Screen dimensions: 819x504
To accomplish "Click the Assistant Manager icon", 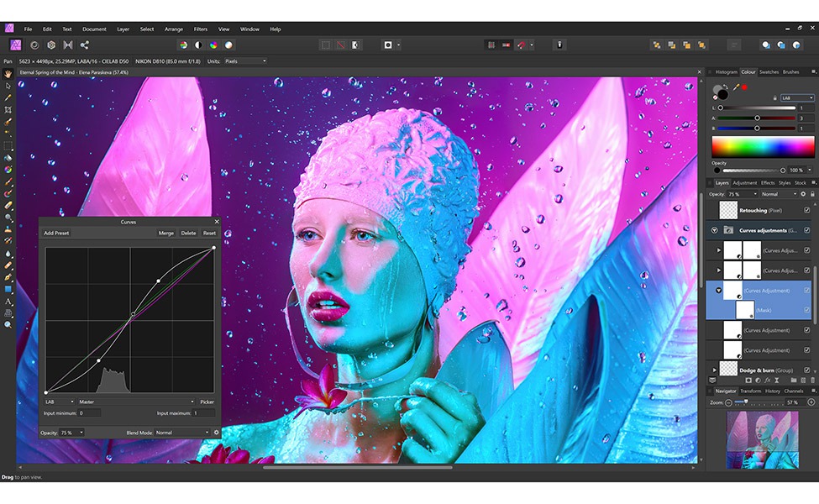I will click(559, 45).
